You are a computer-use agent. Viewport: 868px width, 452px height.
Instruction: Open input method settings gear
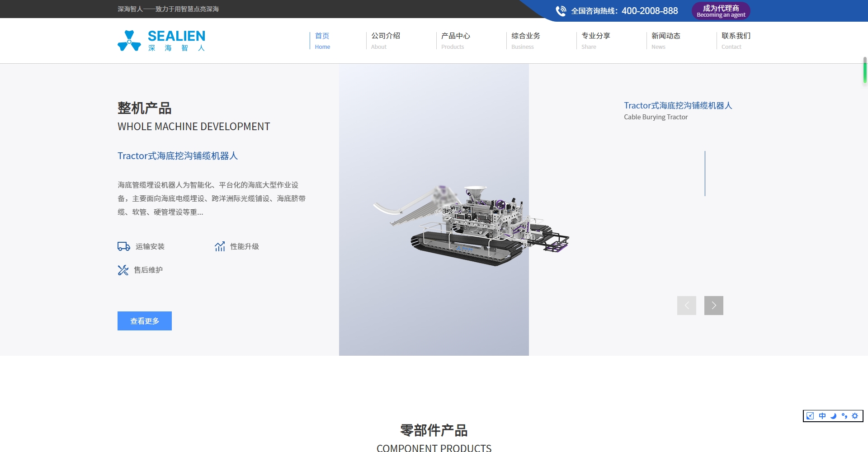855,416
